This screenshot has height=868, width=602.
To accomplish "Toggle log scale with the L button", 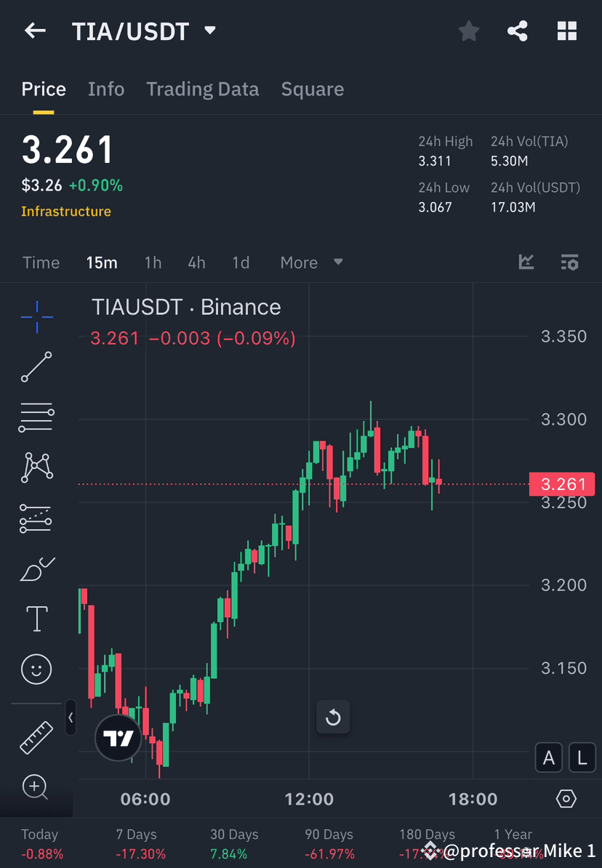I will click(582, 758).
